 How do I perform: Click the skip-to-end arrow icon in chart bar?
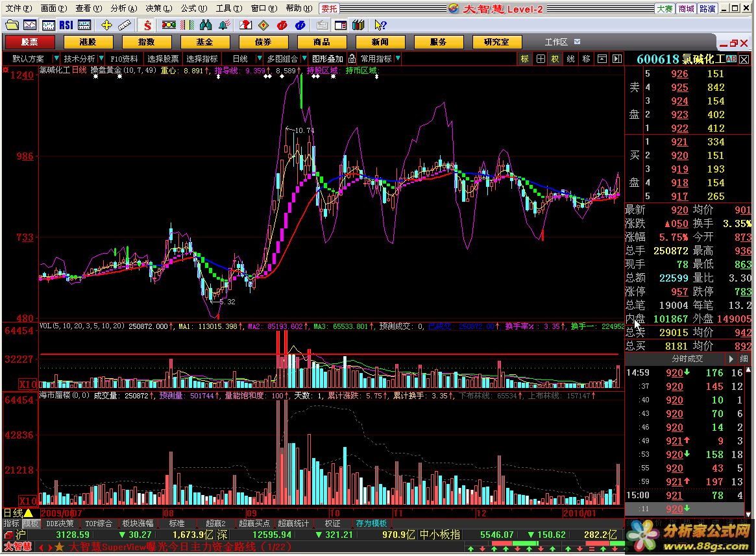[x=617, y=59]
